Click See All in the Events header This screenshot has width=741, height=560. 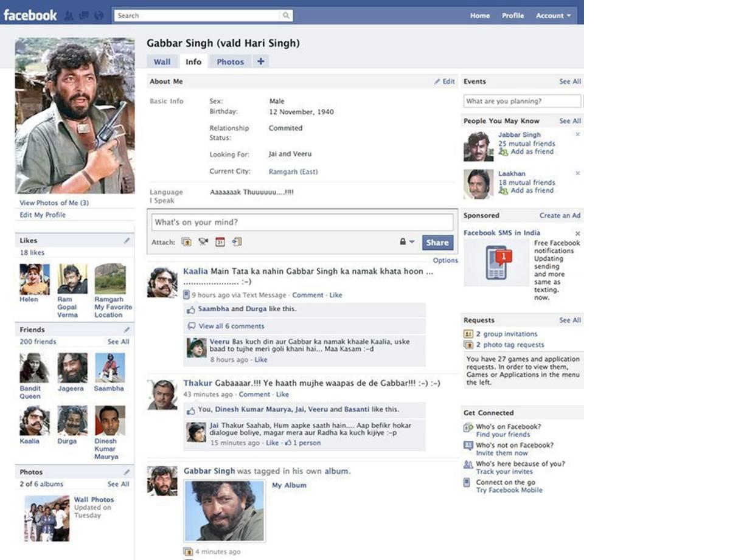click(570, 81)
